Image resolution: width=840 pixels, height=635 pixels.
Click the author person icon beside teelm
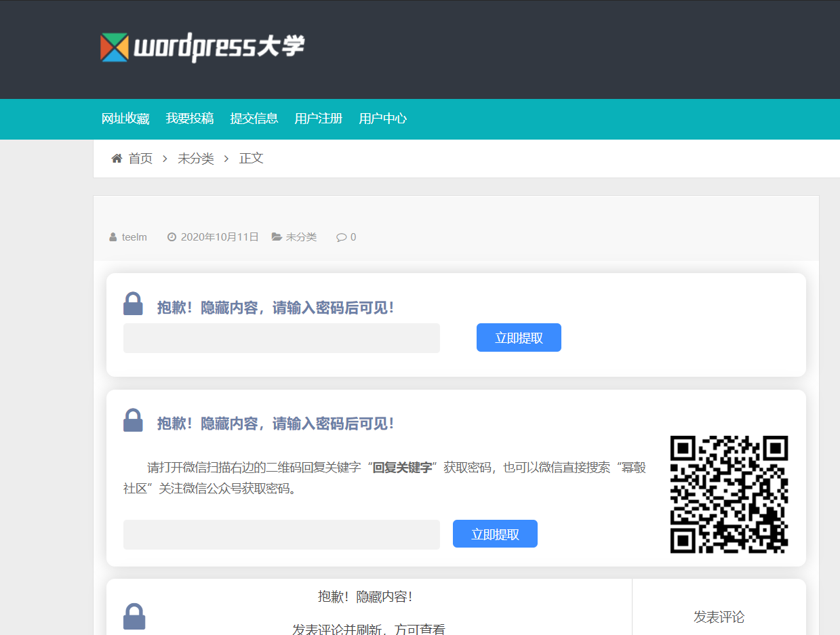113,237
